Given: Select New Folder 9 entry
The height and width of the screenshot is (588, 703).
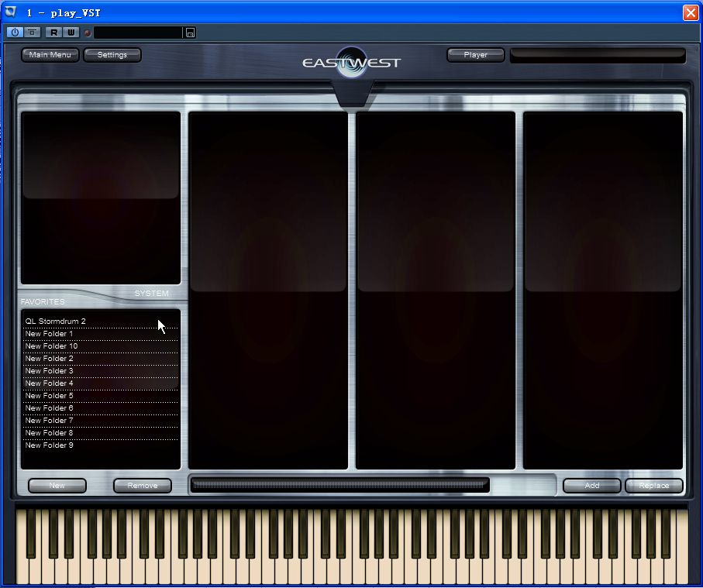Looking at the screenshot, I should [x=101, y=445].
